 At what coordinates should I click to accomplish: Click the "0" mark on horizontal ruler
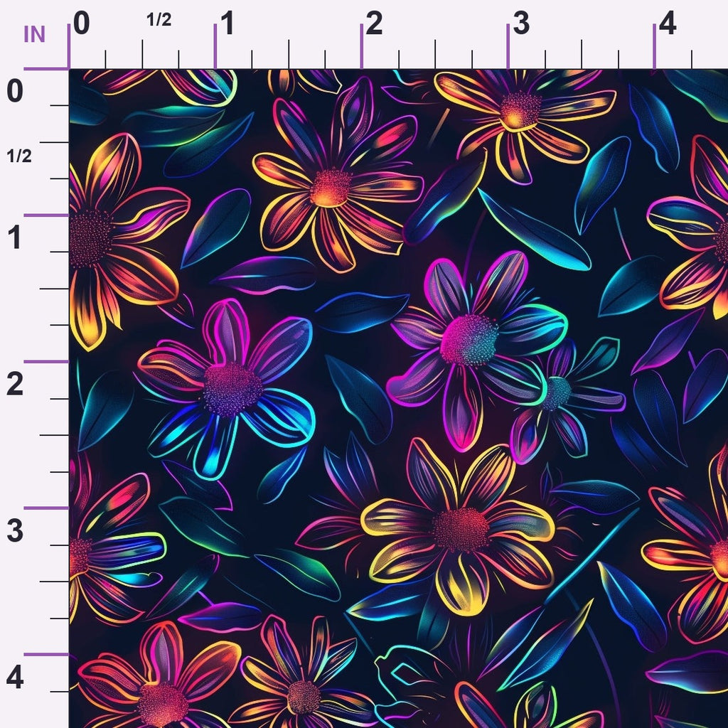click(x=82, y=23)
